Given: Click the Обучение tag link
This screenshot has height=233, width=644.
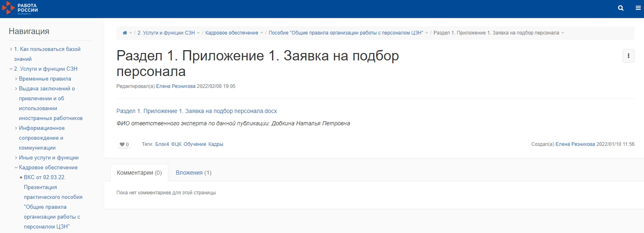Looking at the screenshot, I should [x=195, y=144].
